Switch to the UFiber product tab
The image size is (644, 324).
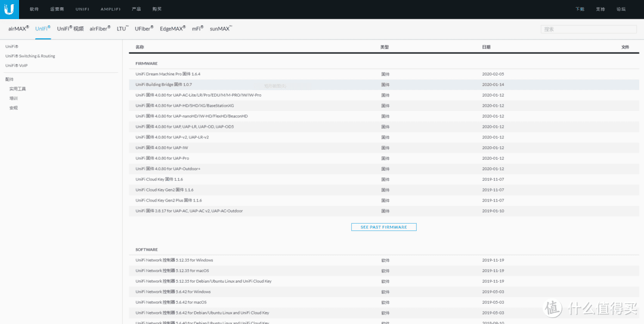(x=144, y=29)
